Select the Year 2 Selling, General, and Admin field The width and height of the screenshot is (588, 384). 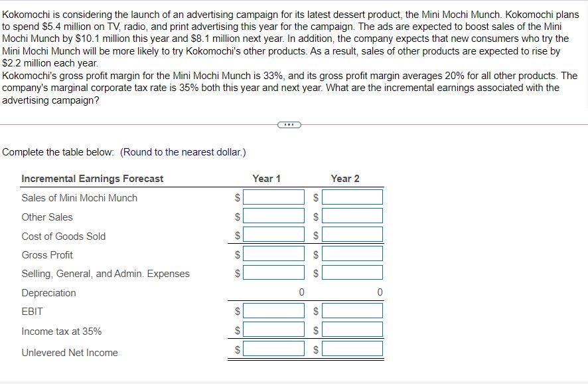click(x=352, y=272)
